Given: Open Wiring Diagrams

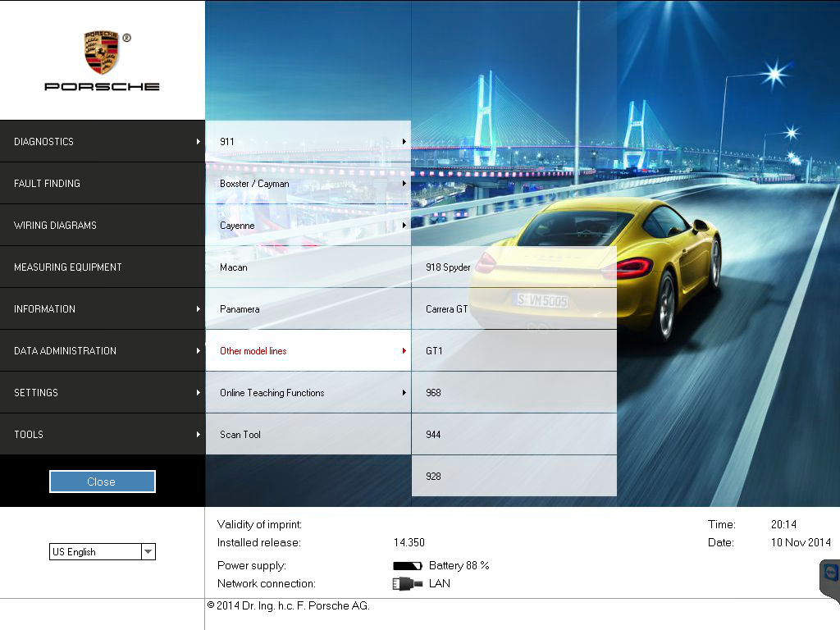Looking at the screenshot, I should click(102, 226).
